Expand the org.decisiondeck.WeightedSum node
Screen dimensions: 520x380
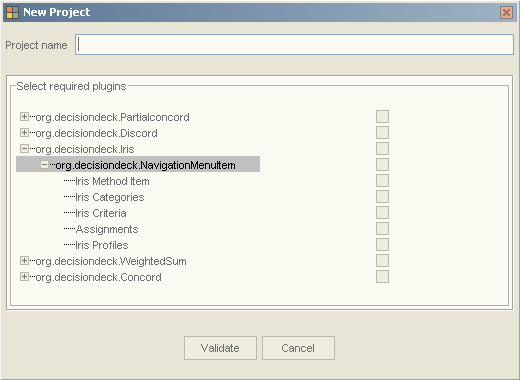pyautogui.click(x=24, y=261)
